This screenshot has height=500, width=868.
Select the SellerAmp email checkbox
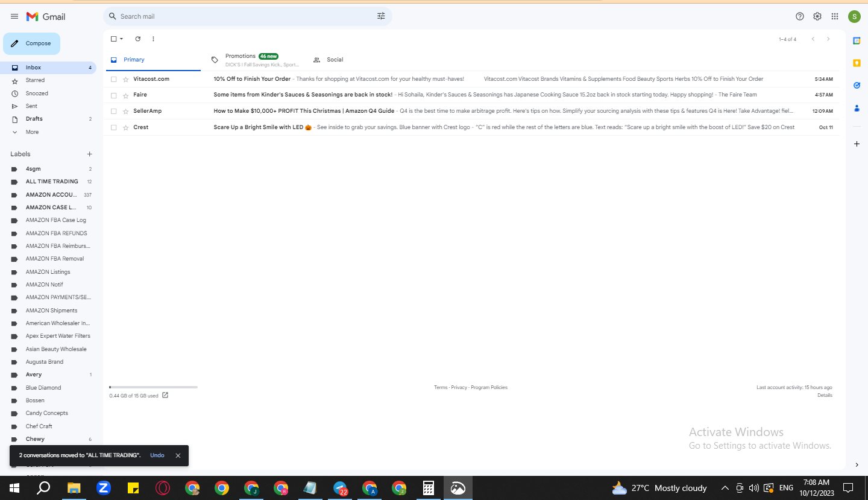coord(113,111)
